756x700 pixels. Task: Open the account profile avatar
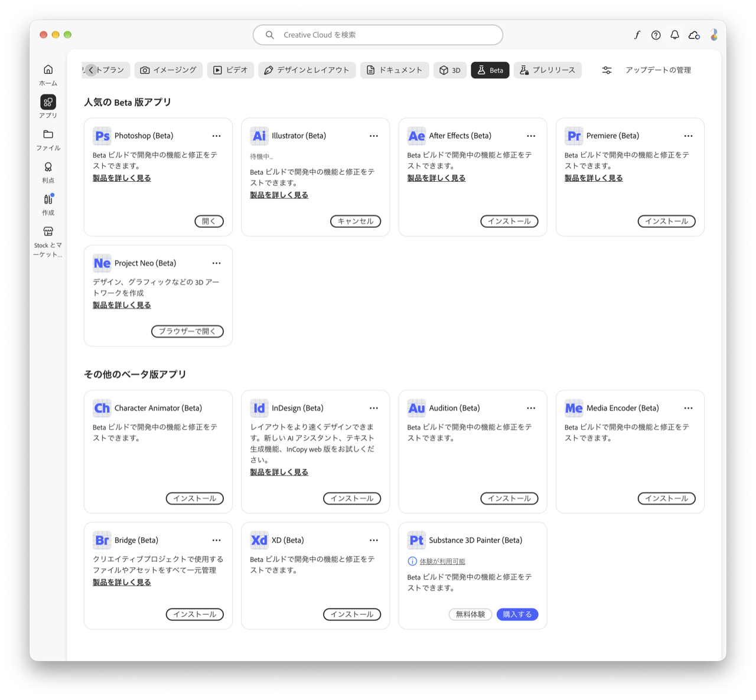tap(713, 35)
